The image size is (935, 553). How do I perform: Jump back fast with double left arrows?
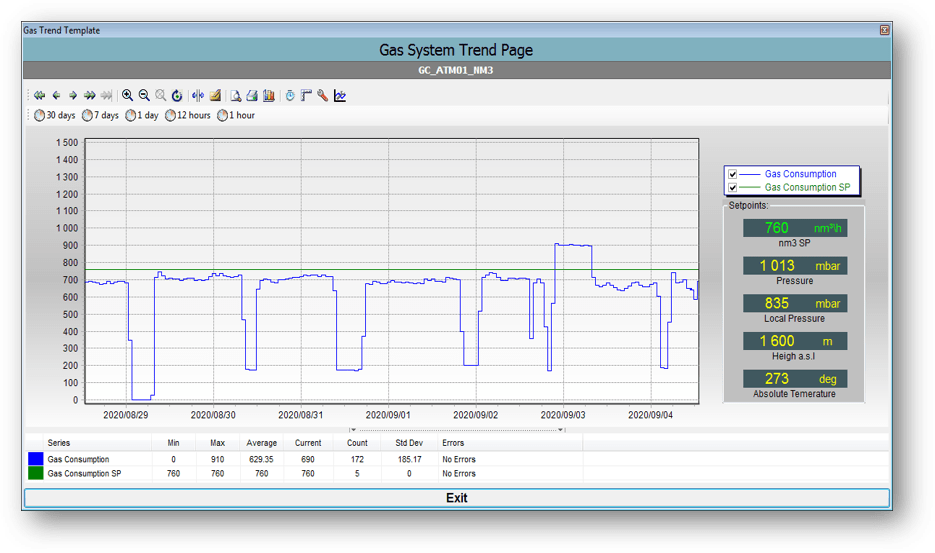40,95
